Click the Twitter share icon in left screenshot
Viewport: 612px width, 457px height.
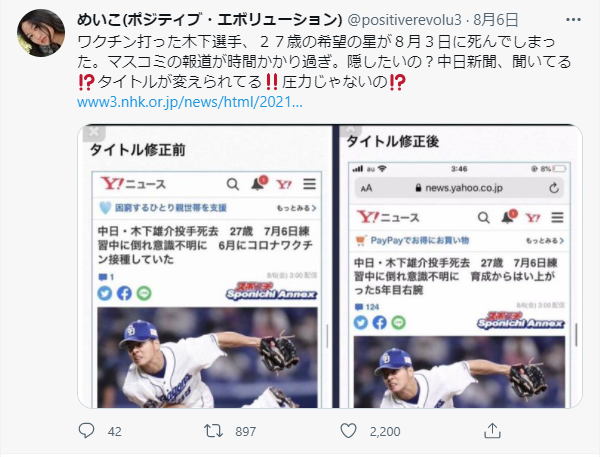105,293
